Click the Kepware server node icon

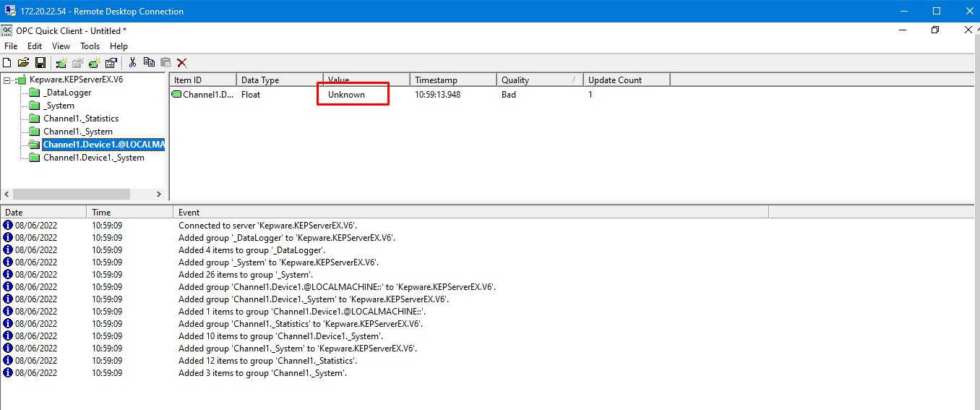[21, 80]
